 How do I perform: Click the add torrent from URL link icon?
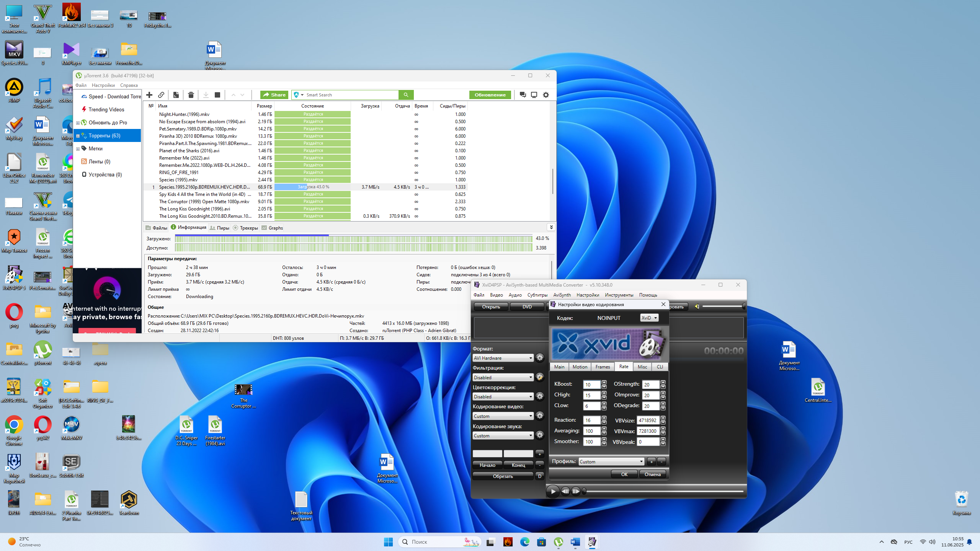[161, 95]
